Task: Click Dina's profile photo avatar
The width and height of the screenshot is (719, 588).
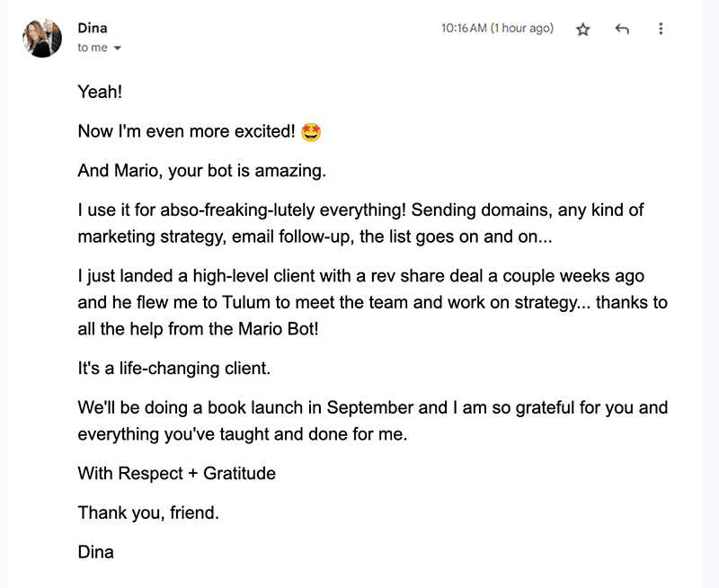Action: click(42, 39)
